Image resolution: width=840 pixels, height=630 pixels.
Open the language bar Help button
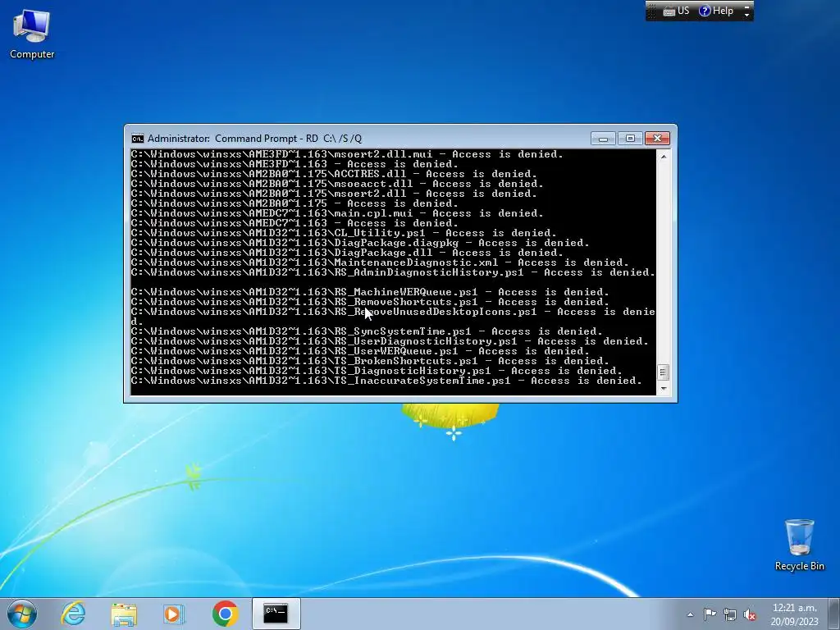[x=716, y=11]
